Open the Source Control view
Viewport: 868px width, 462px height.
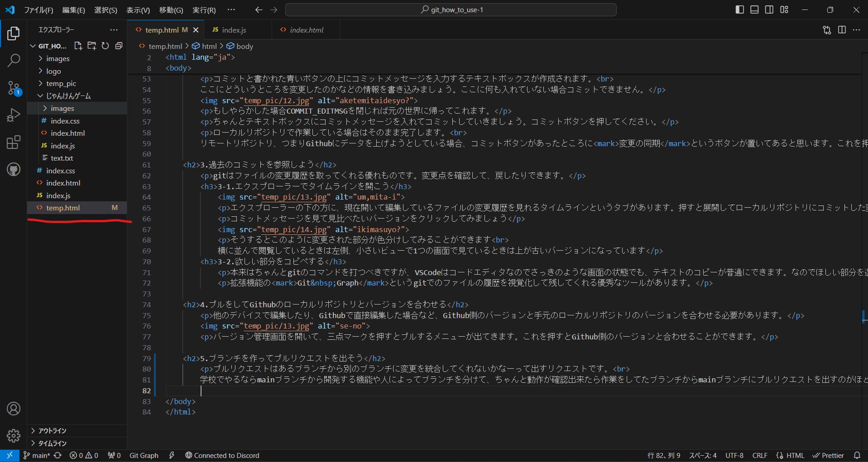coord(14,88)
